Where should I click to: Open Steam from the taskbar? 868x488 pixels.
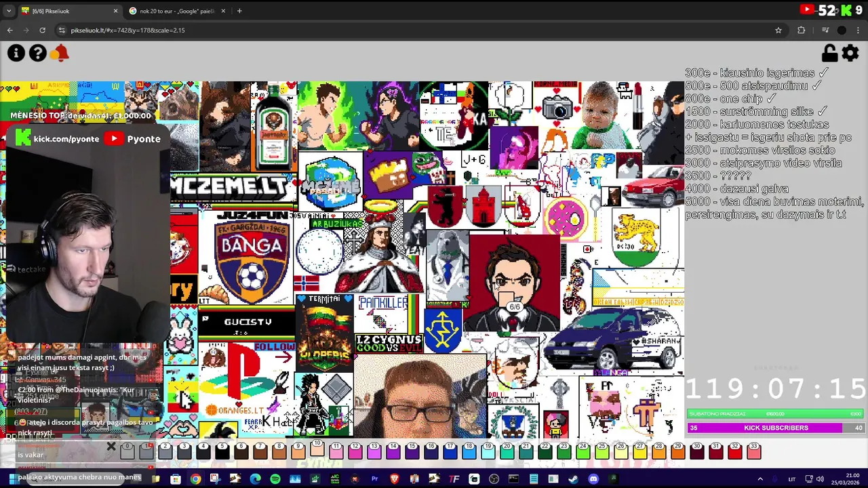573,480
